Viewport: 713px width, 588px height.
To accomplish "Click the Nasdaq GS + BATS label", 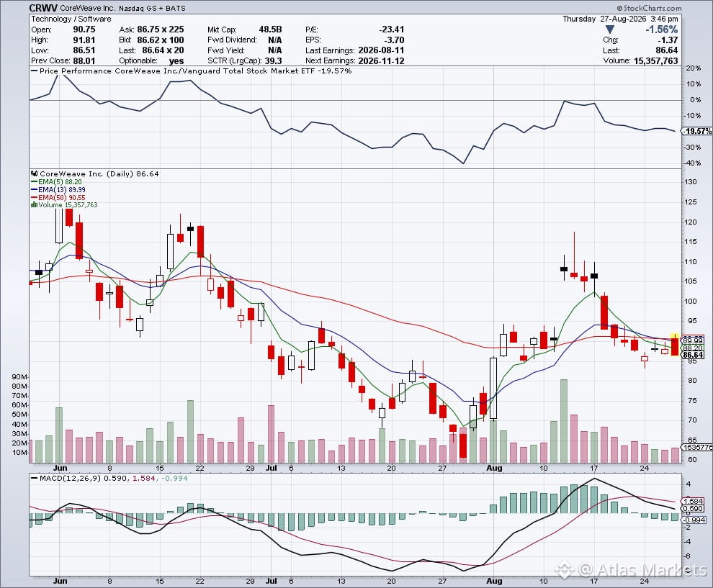I will click(153, 8).
